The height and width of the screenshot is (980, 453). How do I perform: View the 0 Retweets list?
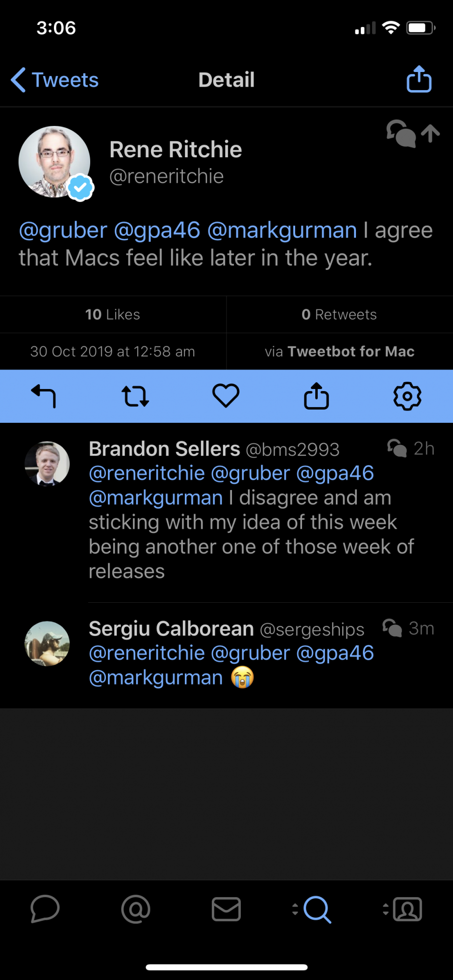(x=339, y=315)
